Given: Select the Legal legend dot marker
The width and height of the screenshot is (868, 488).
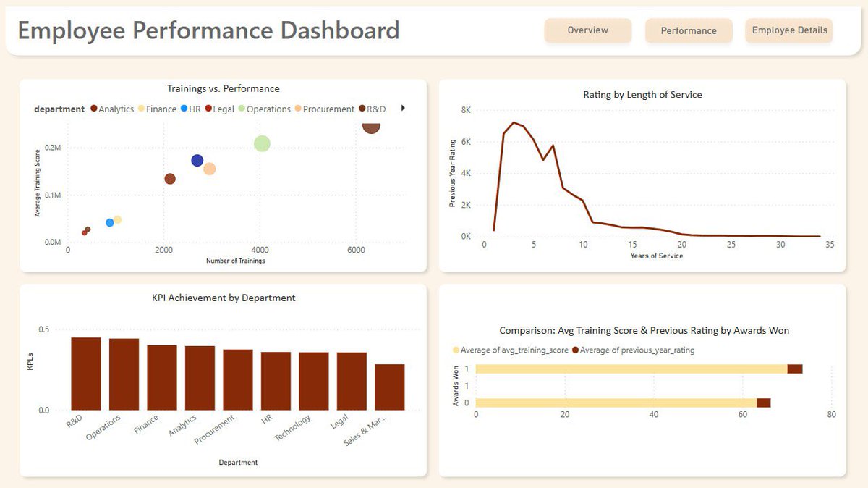Looking at the screenshot, I should point(209,109).
